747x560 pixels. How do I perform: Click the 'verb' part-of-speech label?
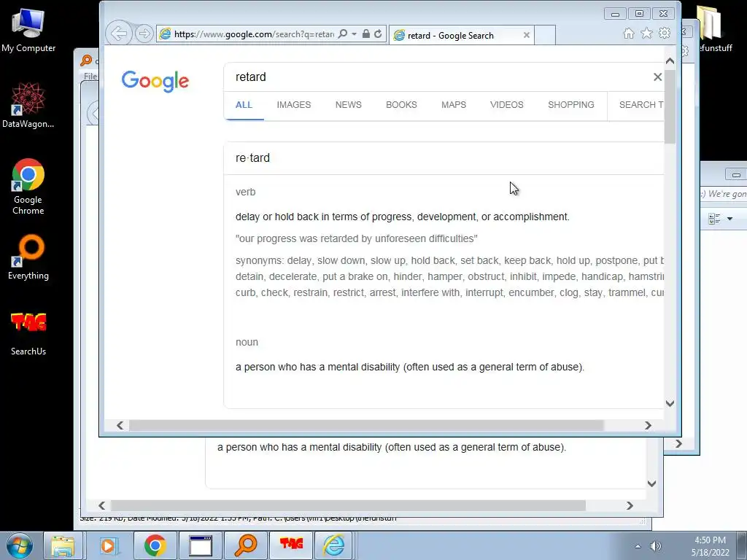point(245,192)
